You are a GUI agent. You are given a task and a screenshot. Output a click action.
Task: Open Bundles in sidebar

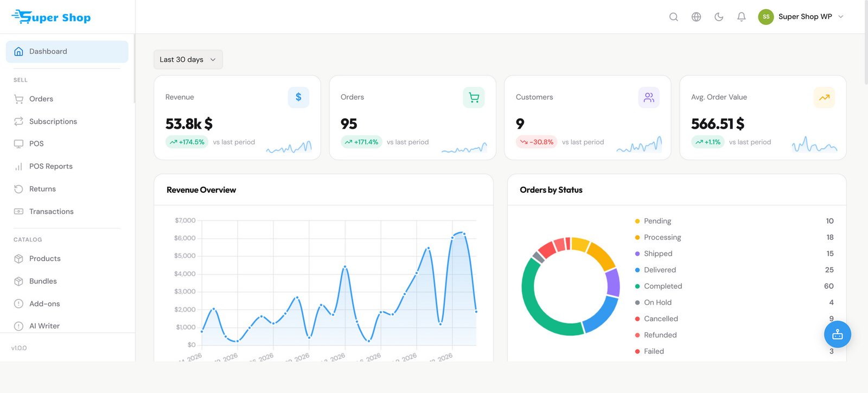[67, 281]
